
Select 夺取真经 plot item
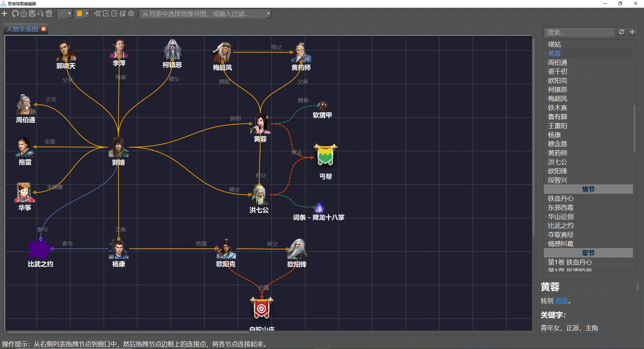560,235
